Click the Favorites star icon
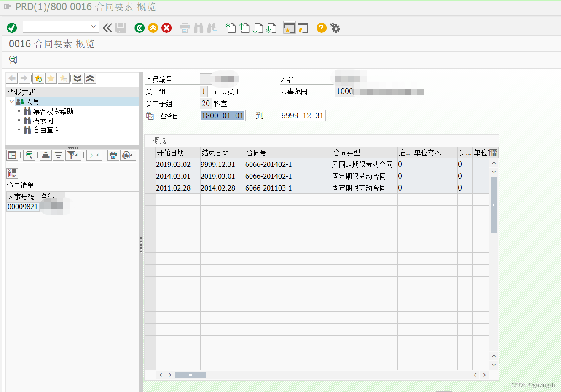 pos(51,78)
